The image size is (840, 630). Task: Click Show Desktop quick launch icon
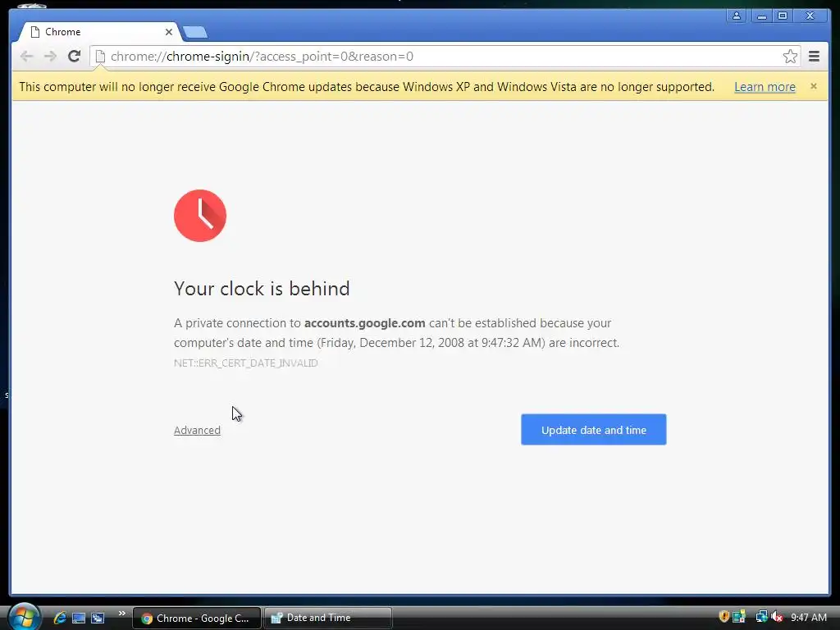[79, 618]
